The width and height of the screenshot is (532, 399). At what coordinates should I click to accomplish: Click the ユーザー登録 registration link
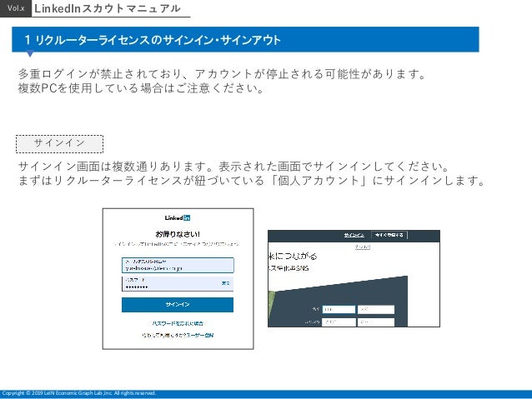(199, 335)
